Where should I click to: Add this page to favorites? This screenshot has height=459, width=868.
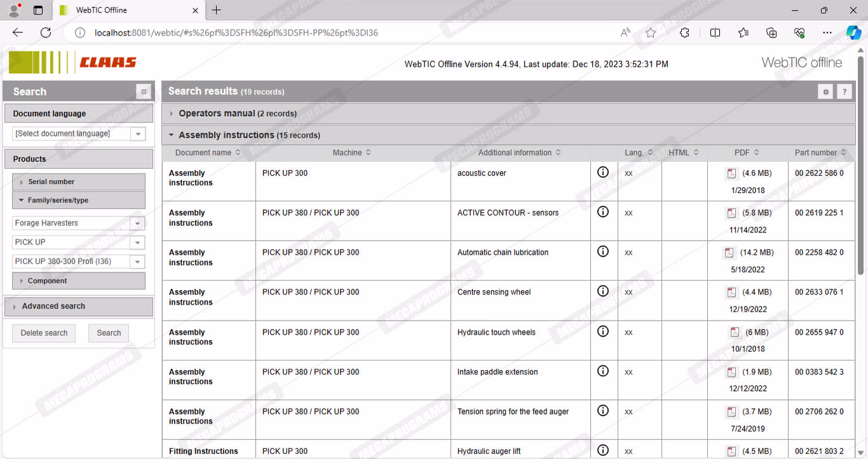pos(650,33)
